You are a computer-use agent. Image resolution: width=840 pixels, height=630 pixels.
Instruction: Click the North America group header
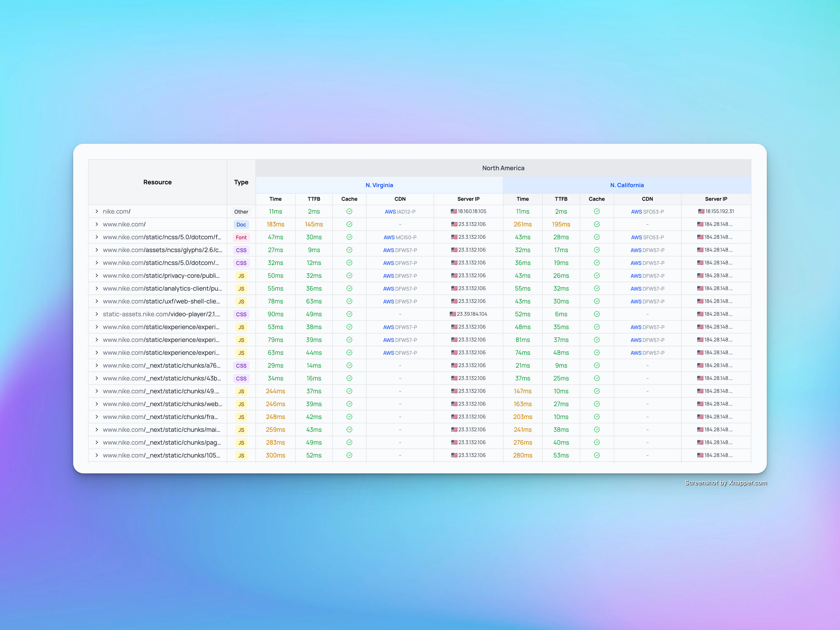tap(503, 168)
